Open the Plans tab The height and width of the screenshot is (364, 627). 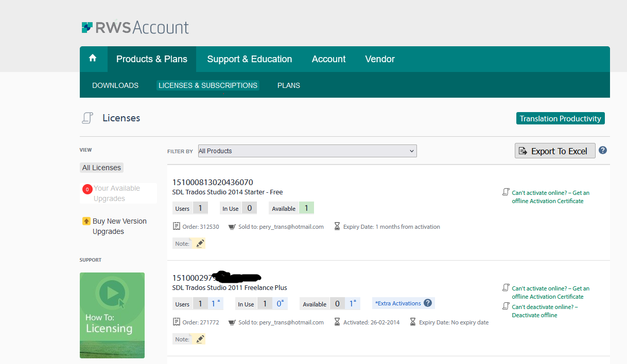click(x=288, y=85)
